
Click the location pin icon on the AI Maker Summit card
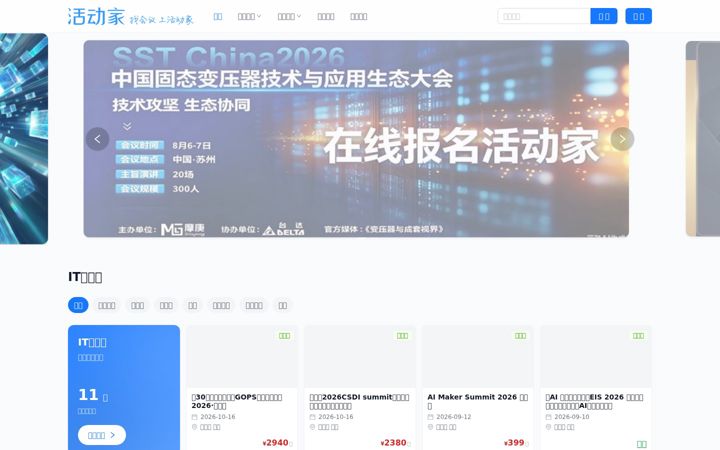[430, 427]
